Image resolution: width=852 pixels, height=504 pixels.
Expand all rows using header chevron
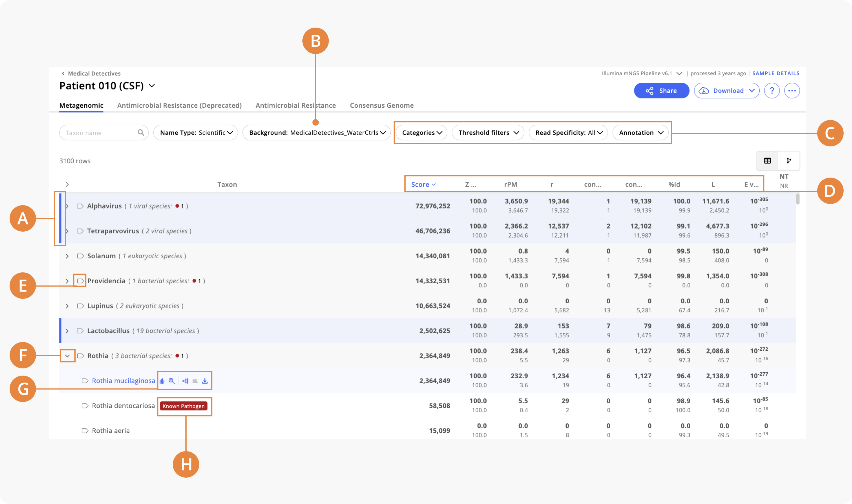point(67,184)
